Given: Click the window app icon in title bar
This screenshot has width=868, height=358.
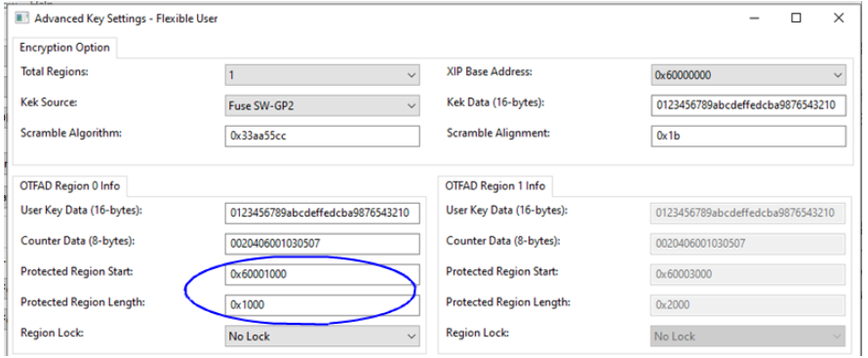Looking at the screenshot, I should point(22,19).
